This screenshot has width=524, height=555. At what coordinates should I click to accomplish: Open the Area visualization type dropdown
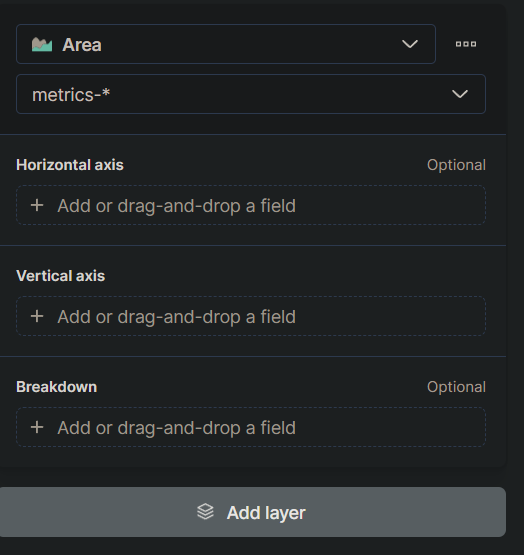[x=226, y=44]
